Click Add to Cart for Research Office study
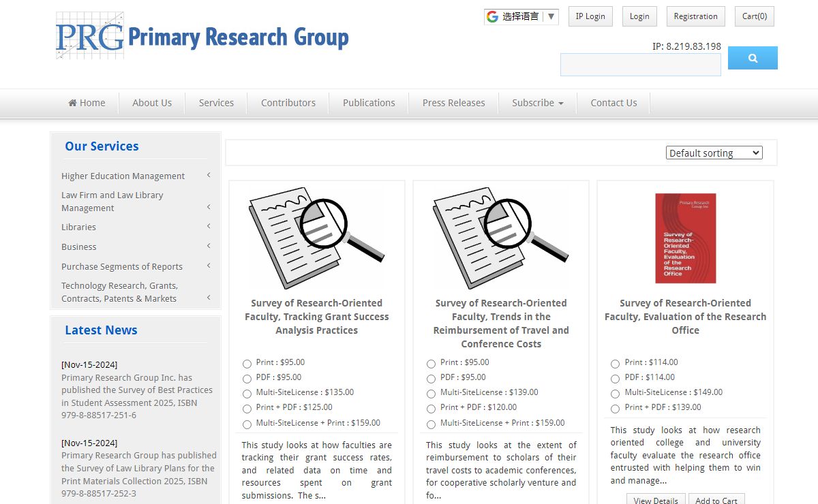The width and height of the screenshot is (818, 504). pos(716,500)
